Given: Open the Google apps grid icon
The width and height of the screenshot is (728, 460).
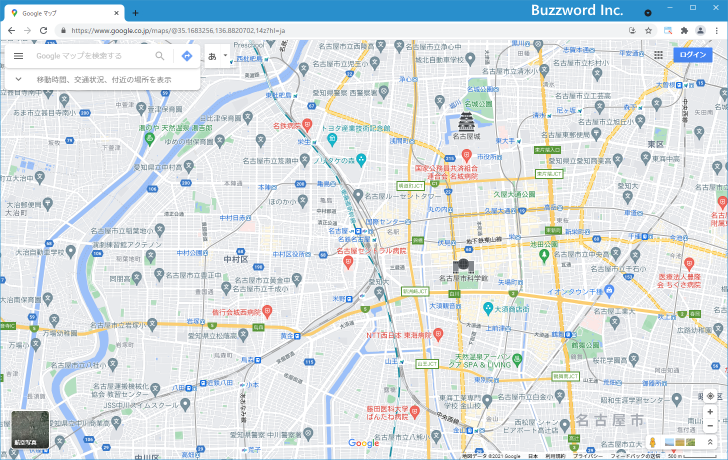Looking at the screenshot, I should (x=658, y=55).
